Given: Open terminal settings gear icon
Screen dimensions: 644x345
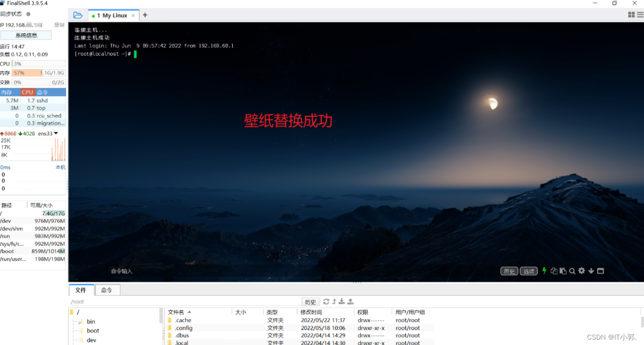Looking at the screenshot, I should click(x=582, y=271).
